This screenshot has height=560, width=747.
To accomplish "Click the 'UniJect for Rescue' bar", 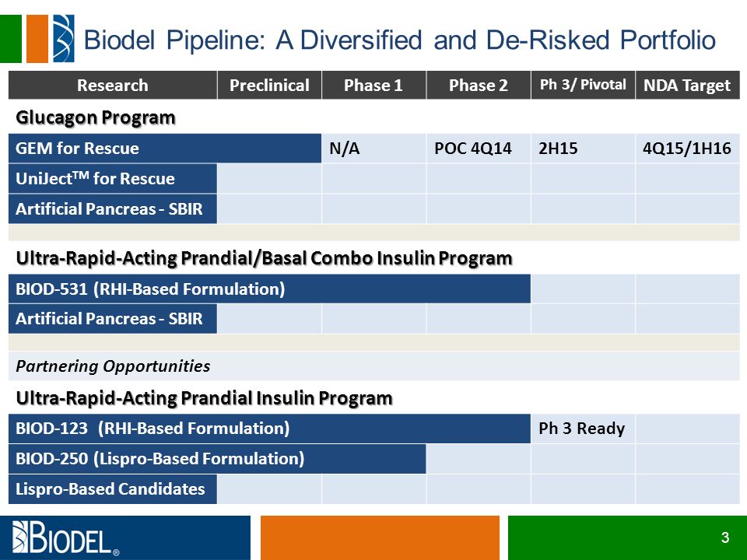I will [x=112, y=179].
